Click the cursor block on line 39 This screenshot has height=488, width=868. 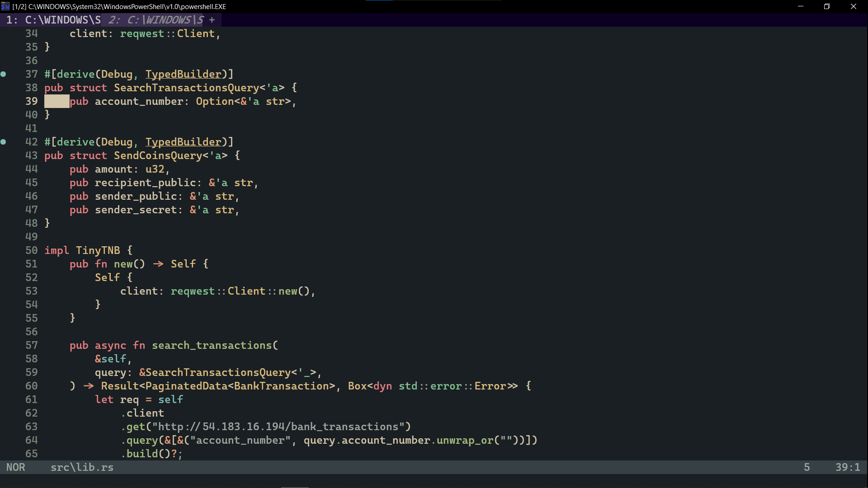[56, 101]
